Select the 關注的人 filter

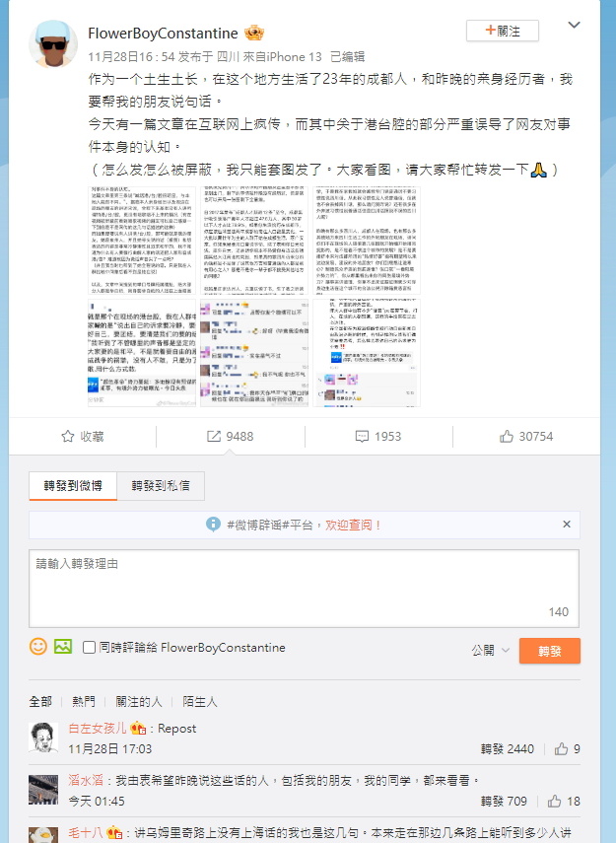click(x=139, y=701)
